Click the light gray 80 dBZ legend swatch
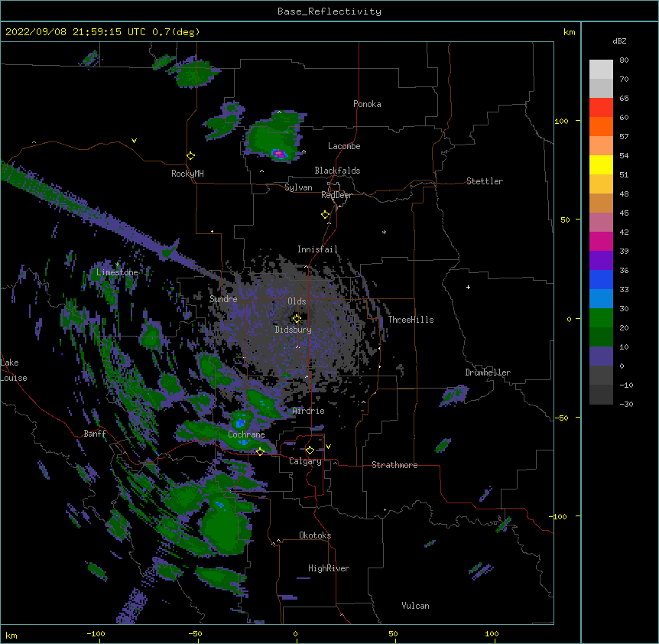The height and width of the screenshot is (644, 659). pyautogui.click(x=601, y=69)
